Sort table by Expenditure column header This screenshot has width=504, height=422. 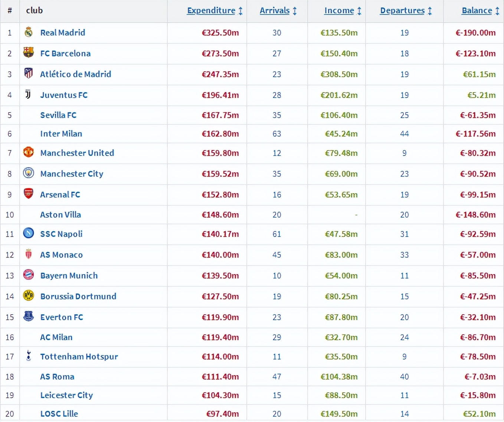[x=211, y=11]
